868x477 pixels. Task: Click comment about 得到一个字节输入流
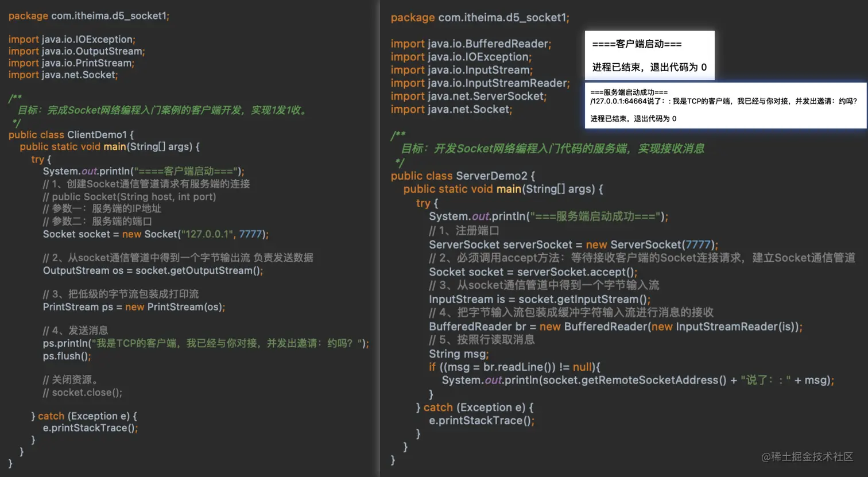[x=544, y=285]
